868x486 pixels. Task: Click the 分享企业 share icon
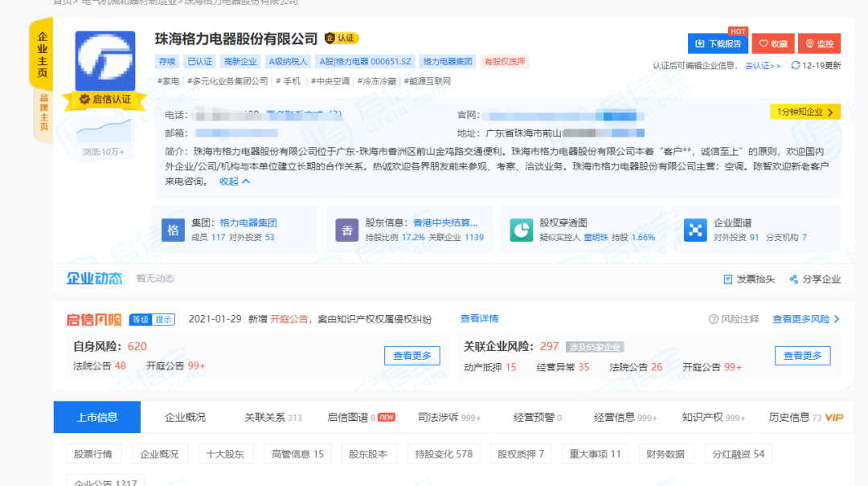pyautogui.click(x=794, y=279)
